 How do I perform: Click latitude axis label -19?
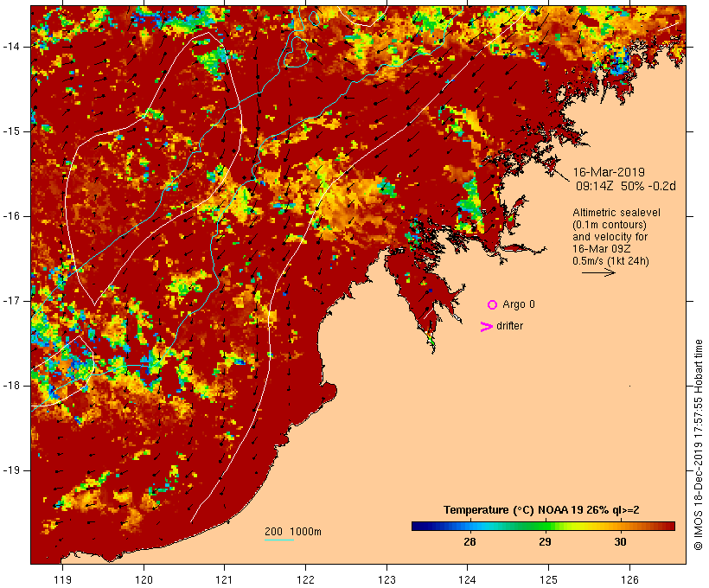(x=11, y=470)
